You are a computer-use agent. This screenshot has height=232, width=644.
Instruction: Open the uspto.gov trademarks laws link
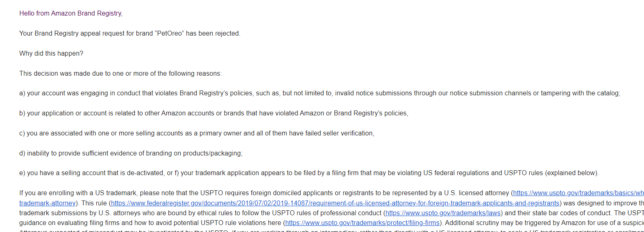443,213
